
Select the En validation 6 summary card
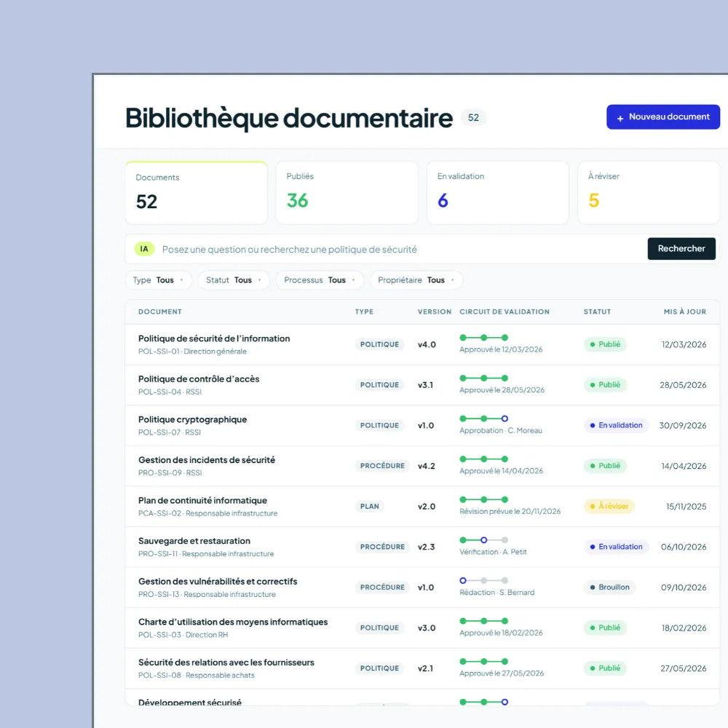click(x=498, y=193)
